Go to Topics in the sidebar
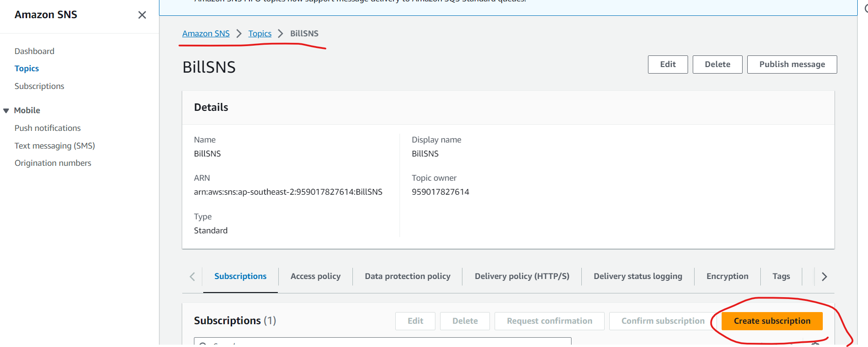The image size is (868, 347). coord(27,68)
